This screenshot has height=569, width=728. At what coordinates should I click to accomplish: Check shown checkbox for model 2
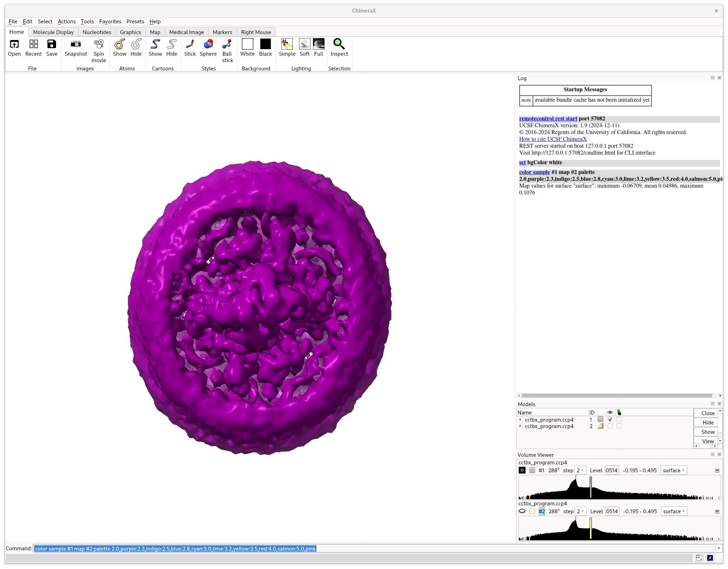(x=610, y=426)
